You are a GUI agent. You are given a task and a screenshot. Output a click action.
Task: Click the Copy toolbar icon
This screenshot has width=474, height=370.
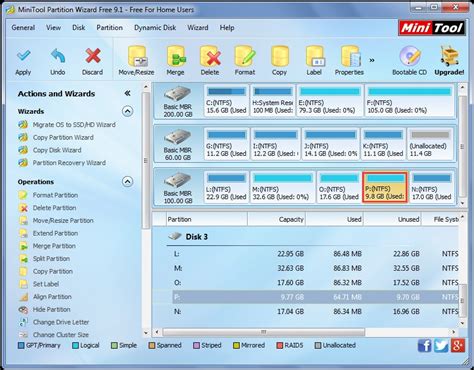(280, 56)
